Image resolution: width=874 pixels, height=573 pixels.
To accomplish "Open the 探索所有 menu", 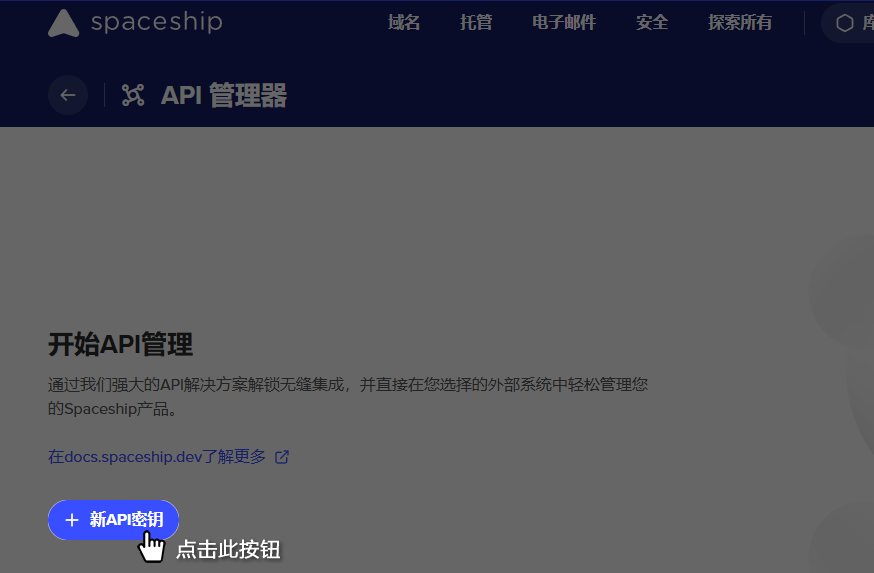I will 740,22.
